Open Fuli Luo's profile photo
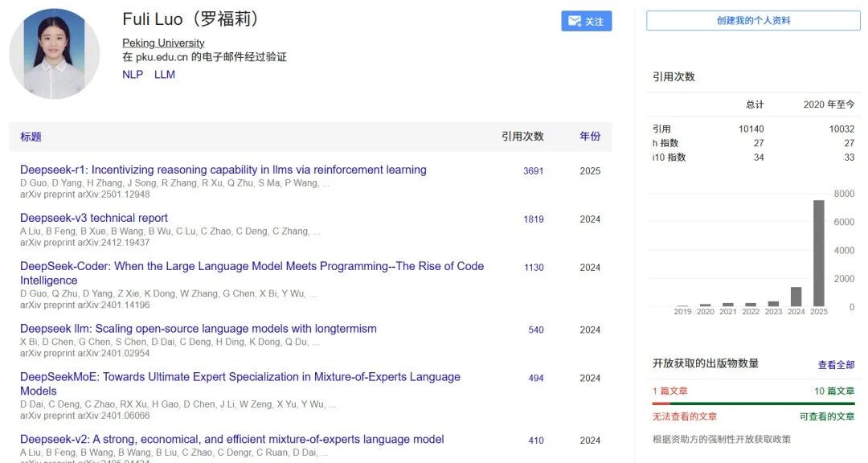868x463 pixels. tap(55, 54)
